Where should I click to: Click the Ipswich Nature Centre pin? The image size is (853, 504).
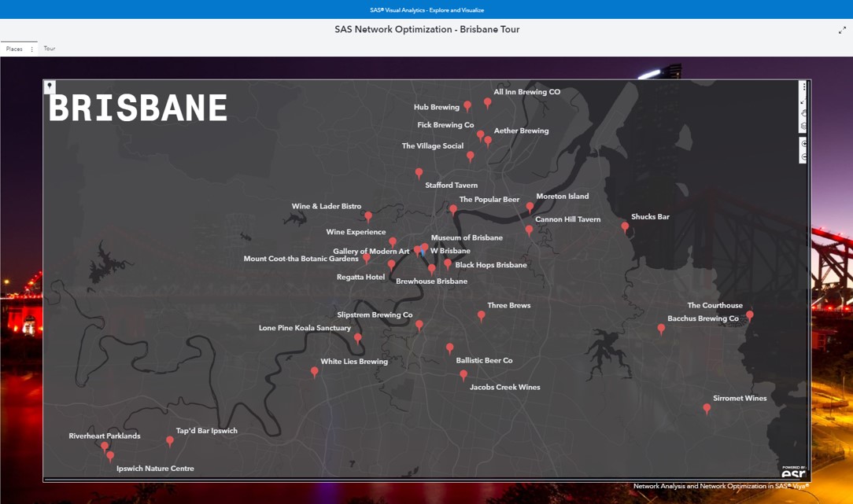[x=110, y=456]
